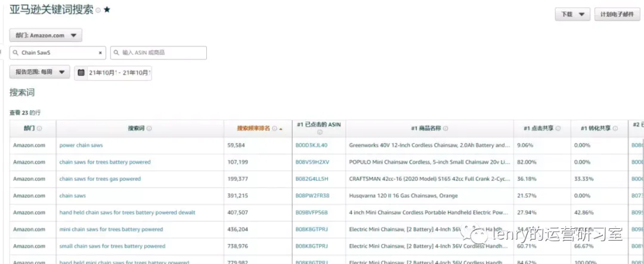Image resolution: width=644 pixels, height=264 pixels.
Task: Click the Husqvarna 120 II 16 Gas Chainsaws name
Action: 403,196
